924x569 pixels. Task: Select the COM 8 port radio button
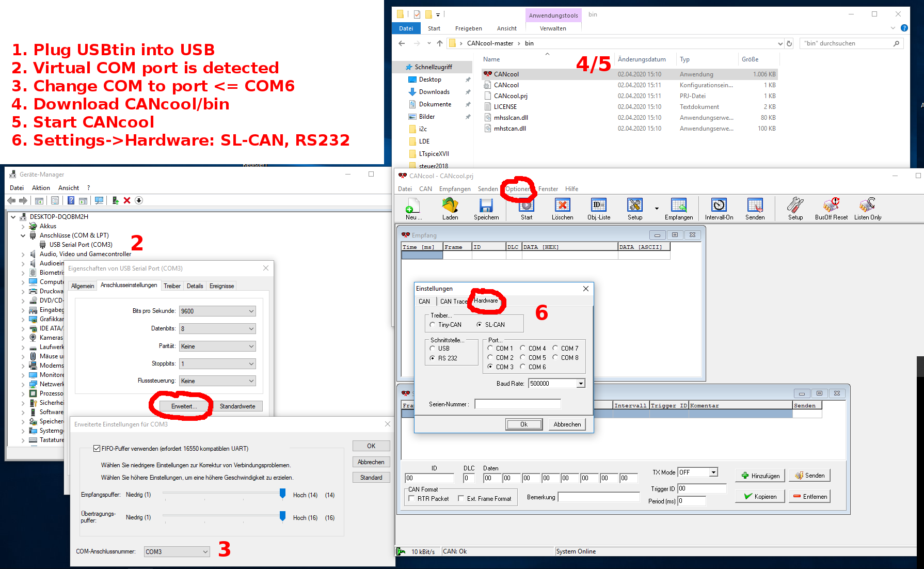tap(555, 357)
